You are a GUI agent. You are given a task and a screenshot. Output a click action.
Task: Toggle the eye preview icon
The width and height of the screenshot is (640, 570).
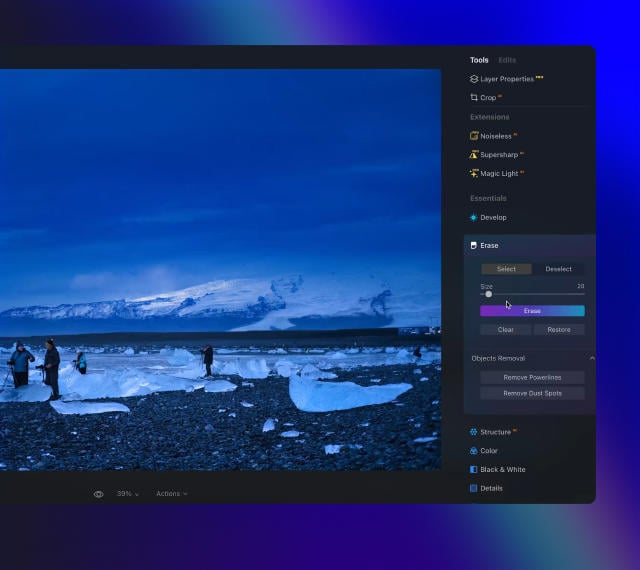click(98, 494)
